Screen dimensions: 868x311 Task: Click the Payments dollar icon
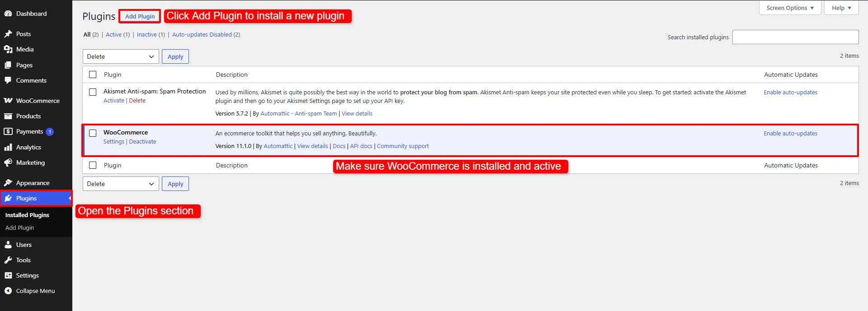8,131
